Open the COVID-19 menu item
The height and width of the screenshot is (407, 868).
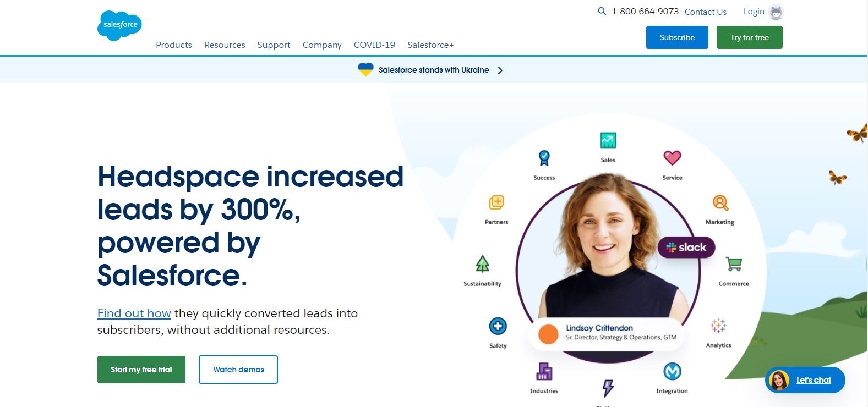[374, 45]
